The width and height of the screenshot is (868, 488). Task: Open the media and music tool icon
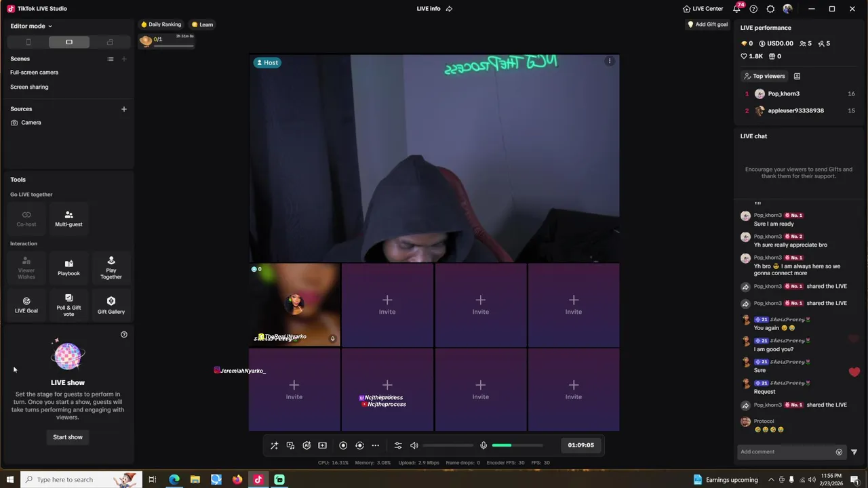pos(290,445)
